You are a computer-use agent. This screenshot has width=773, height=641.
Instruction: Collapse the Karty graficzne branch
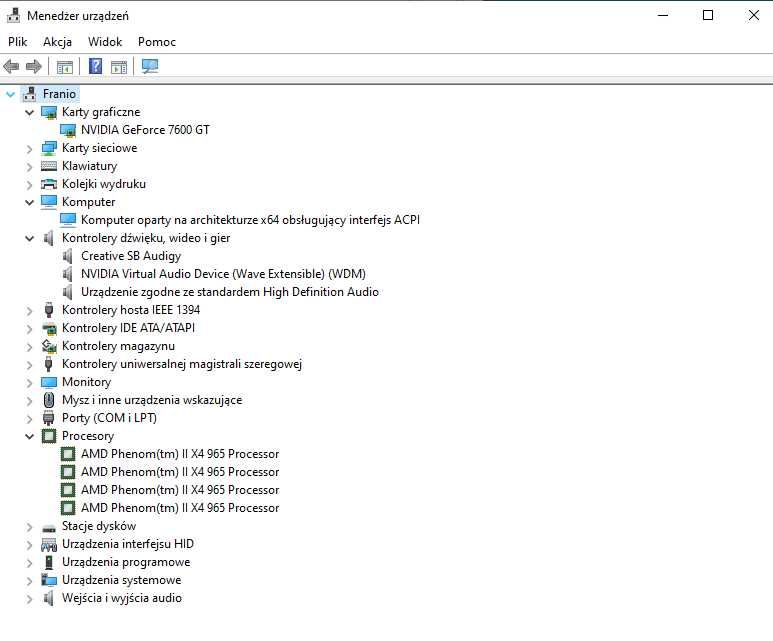click(x=30, y=112)
